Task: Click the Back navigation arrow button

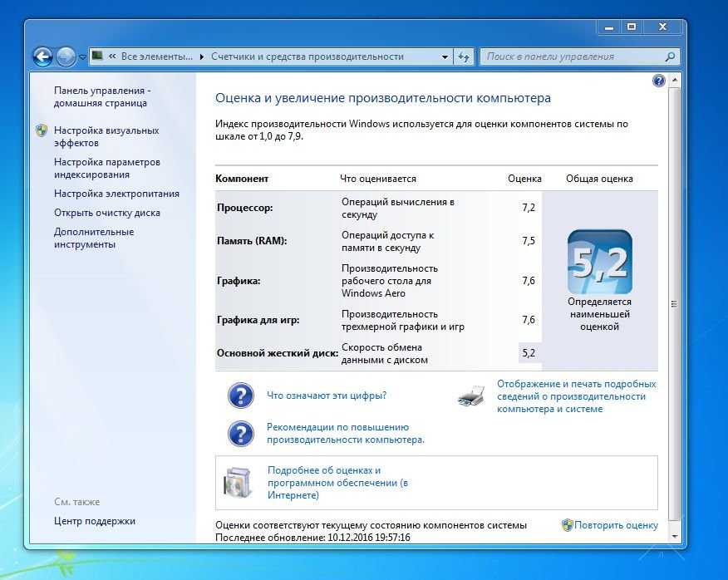Action: pos(42,57)
